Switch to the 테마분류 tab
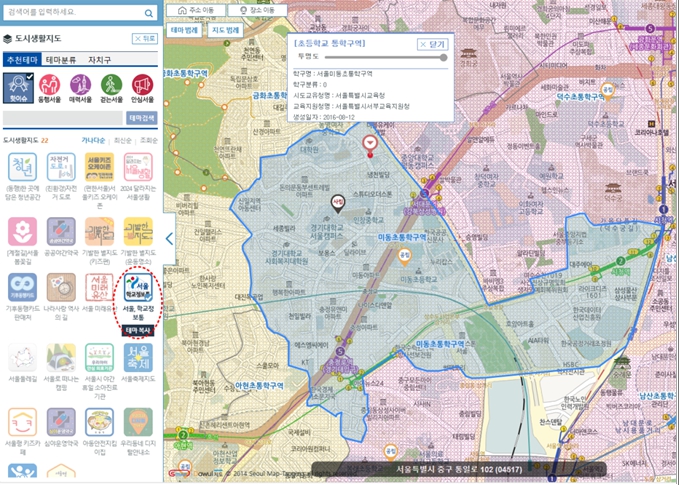Viewport: 679px width, 485px height. tap(61, 59)
